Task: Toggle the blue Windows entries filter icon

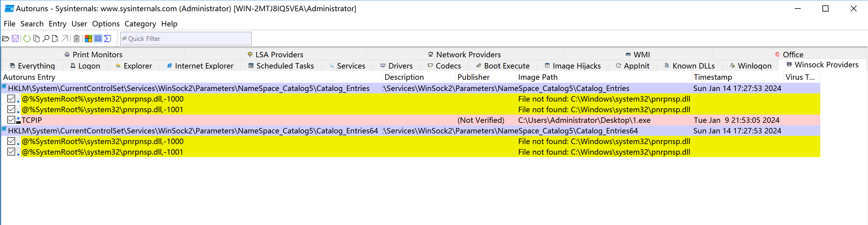Action: (98, 39)
